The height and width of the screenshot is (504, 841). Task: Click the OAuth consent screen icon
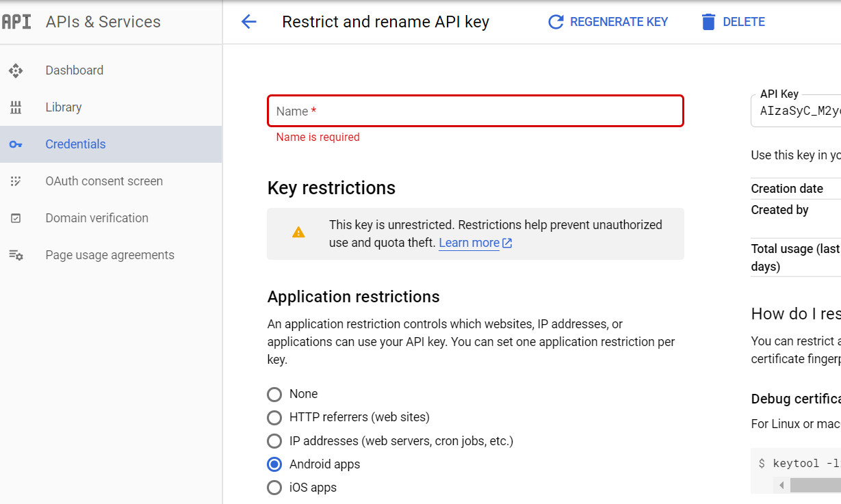[x=16, y=181]
